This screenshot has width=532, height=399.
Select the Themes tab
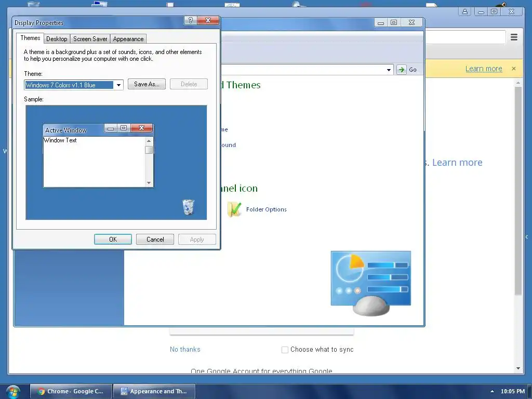point(30,38)
